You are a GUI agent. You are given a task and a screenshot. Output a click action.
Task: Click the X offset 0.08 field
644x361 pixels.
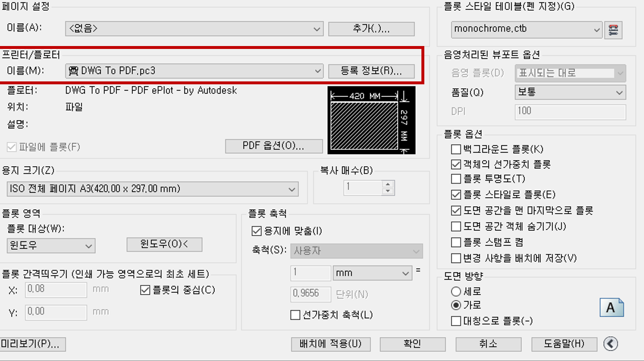[56, 290]
